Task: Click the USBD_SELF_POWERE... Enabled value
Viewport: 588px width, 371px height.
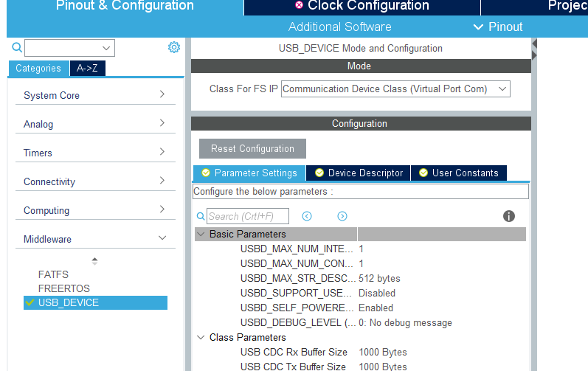Action: (x=376, y=308)
